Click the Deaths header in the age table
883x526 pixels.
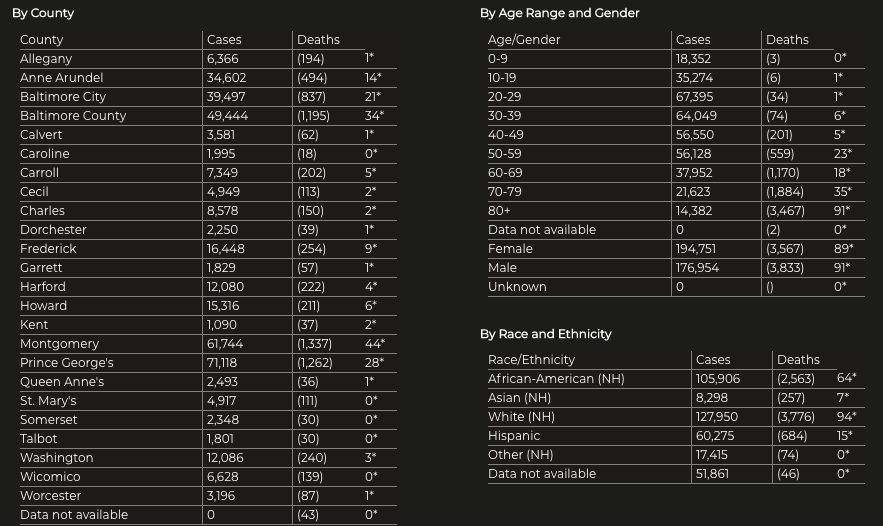(787, 40)
